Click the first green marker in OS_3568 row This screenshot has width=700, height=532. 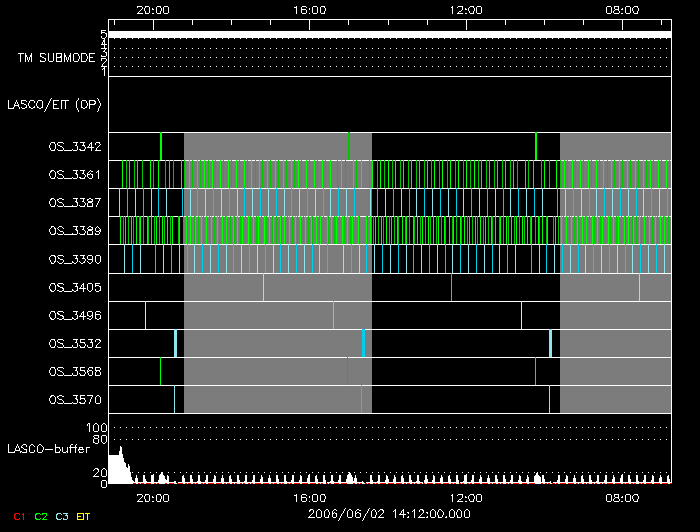pyautogui.click(x=160, y=372)
